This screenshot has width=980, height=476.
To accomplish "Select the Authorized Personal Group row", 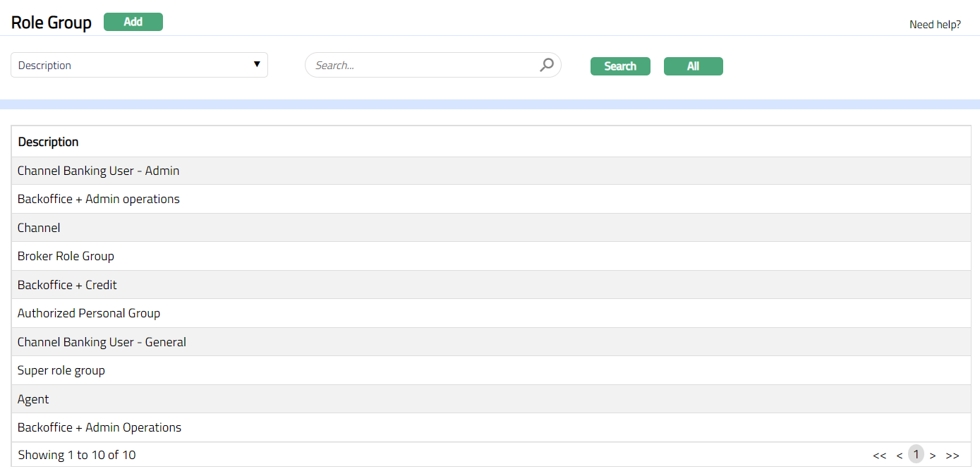I will pyautogui.click(x=89, y=313).
